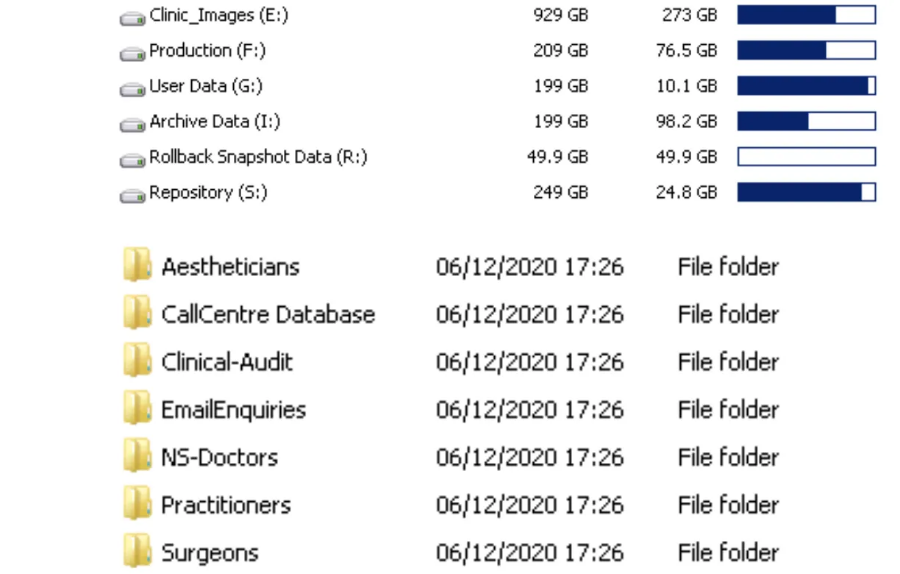Viewport: 900px width, 574px height.
Task: Click the Clinic_Images (E:) usage bar
Action: coord(806,15)
